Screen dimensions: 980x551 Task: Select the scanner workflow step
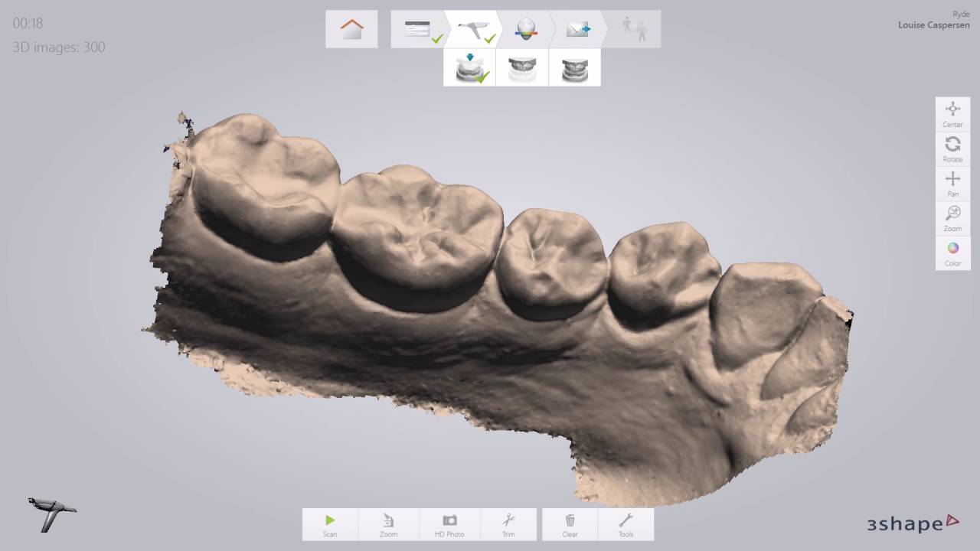(473, 29)
